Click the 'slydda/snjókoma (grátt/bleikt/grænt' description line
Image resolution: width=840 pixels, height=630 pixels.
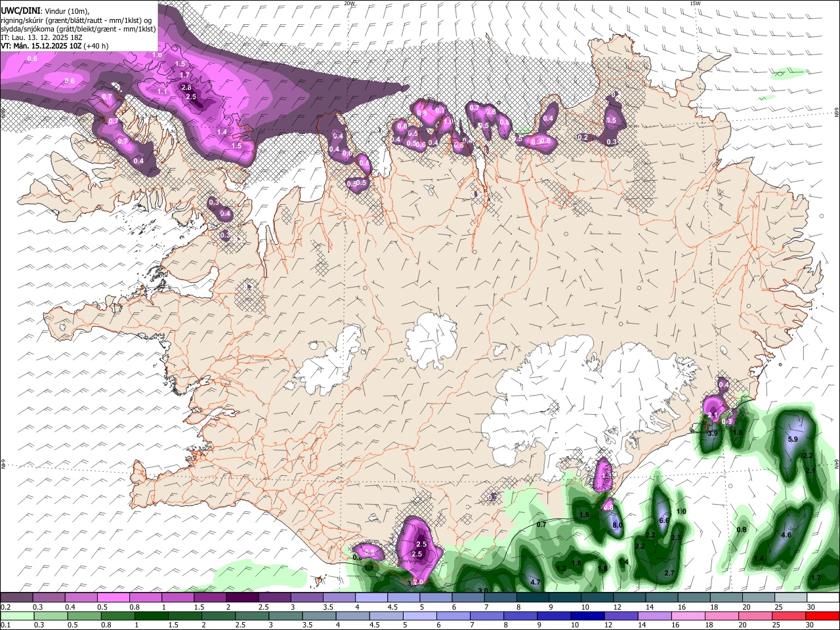79,29
